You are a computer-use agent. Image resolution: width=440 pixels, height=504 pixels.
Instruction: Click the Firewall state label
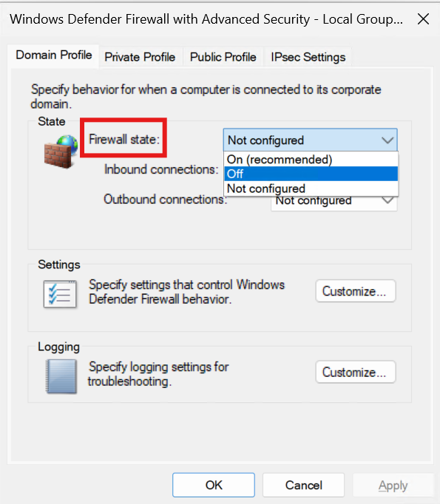click(124, 139)
